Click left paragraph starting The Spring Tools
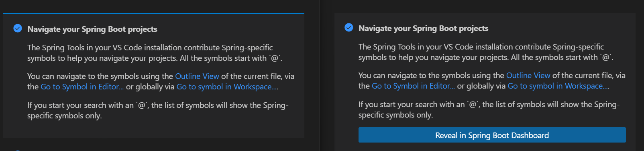Screen dimensions: 644x151 coord(155,53)
